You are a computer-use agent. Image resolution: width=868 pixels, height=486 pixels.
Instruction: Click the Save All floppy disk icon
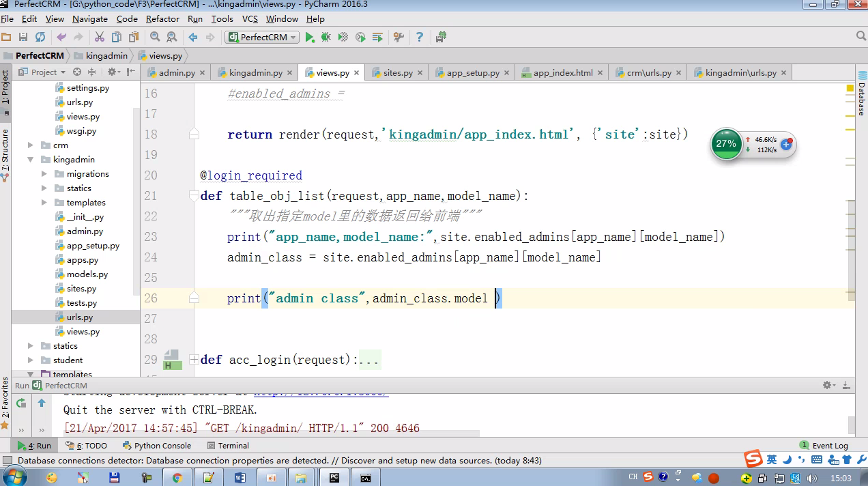pyautogui.click(x=23, y=37)
